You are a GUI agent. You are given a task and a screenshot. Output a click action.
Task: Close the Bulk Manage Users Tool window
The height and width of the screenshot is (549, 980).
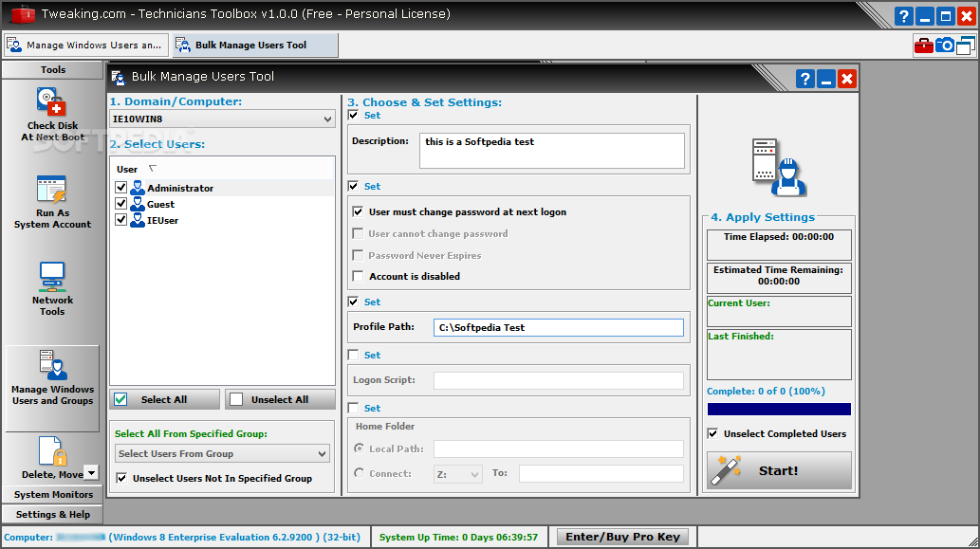pos(847,79)
